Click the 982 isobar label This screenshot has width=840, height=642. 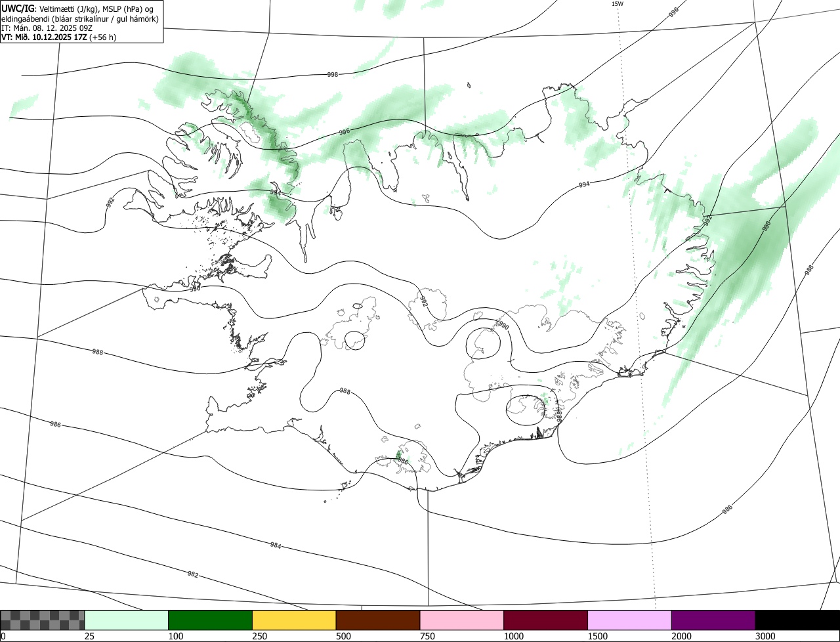pyautogui.click(x=192, y=574)
